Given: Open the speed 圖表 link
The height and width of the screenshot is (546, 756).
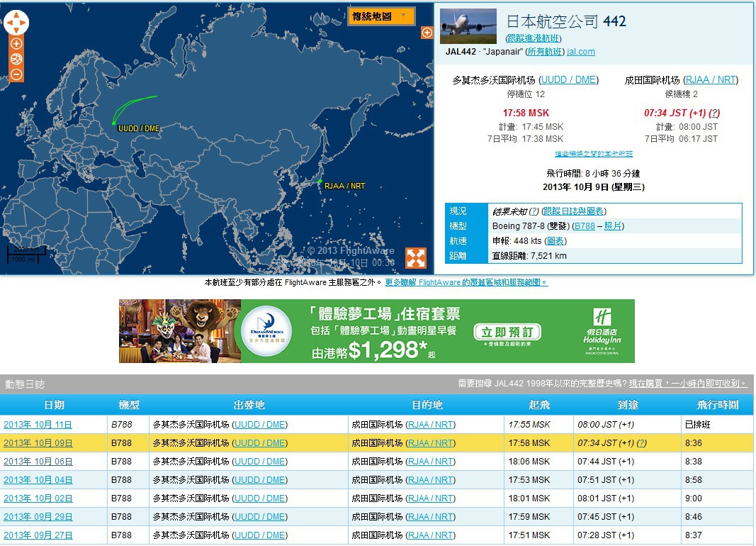Looking at the screenshot, I should (555, 241).
